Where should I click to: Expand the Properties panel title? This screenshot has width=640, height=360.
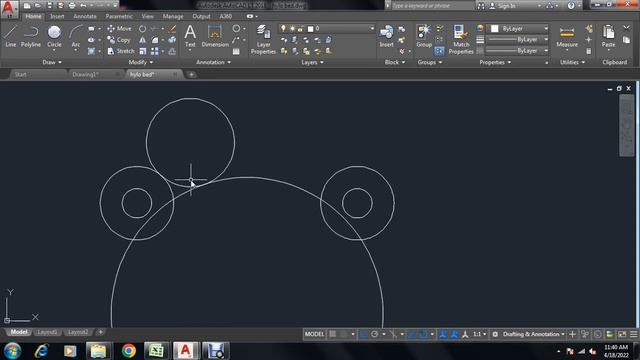tap(495, 62)
